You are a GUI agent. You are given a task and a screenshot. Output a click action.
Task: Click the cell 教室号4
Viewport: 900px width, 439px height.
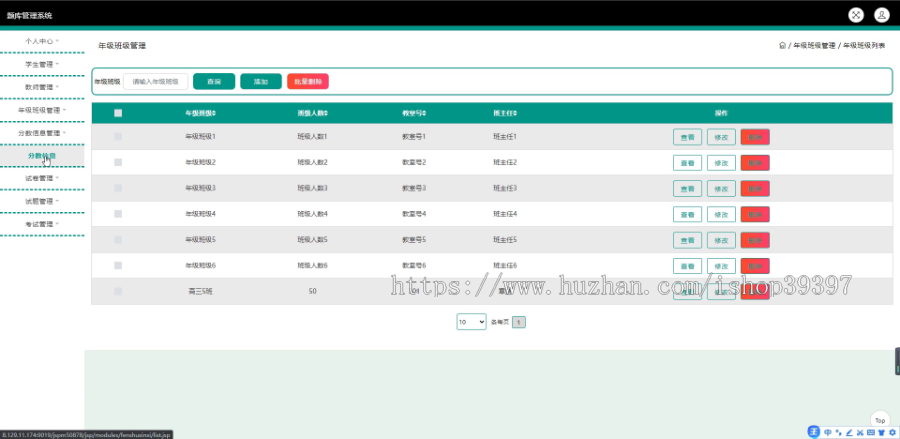tap(414, 214)
